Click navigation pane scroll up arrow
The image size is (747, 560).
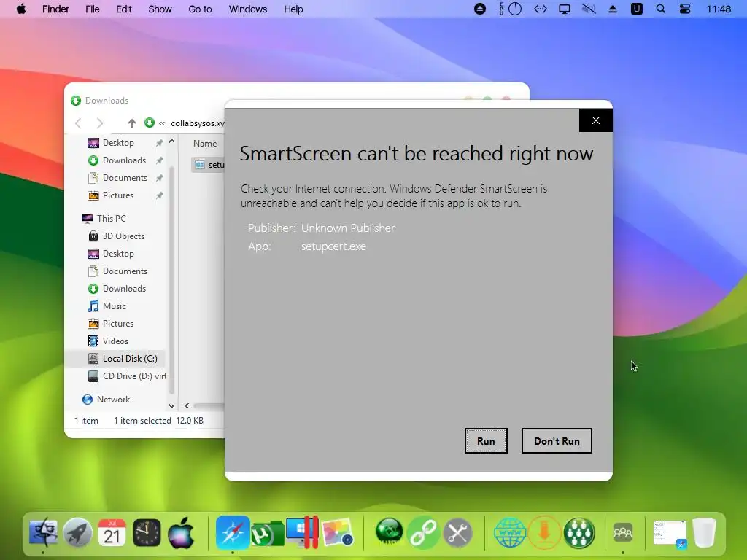coord(172,141)
